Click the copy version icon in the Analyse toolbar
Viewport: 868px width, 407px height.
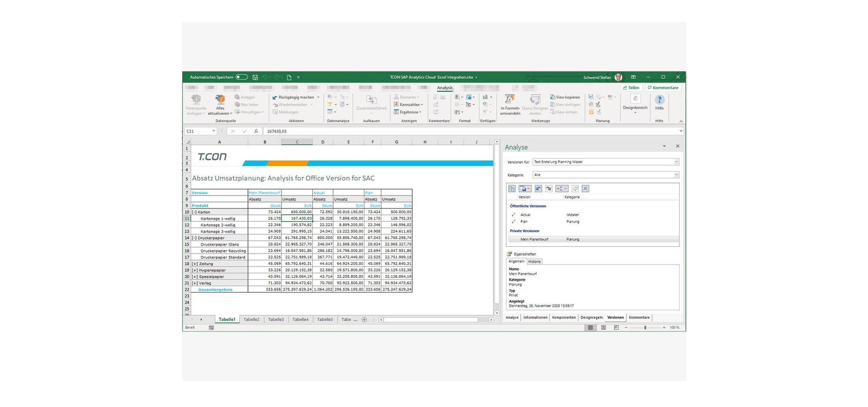coord(512,189)
